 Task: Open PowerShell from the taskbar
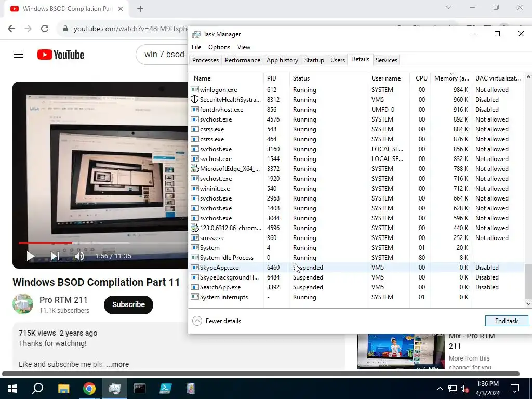(166, 389)
